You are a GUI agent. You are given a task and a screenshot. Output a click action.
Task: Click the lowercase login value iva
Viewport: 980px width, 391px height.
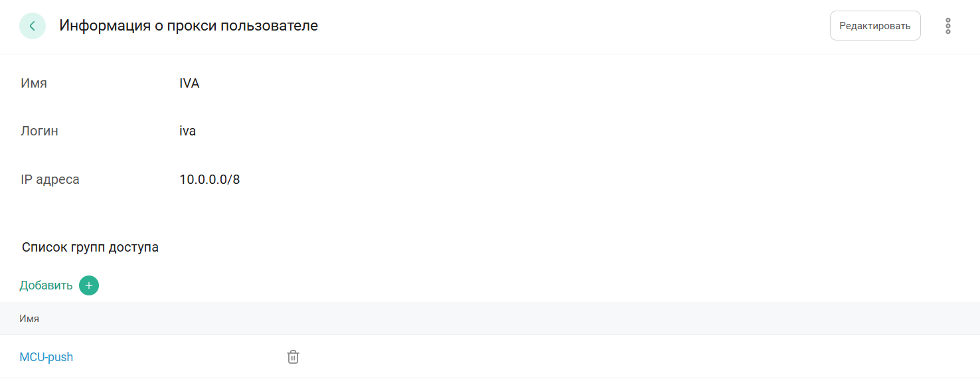tap(187, 131)
